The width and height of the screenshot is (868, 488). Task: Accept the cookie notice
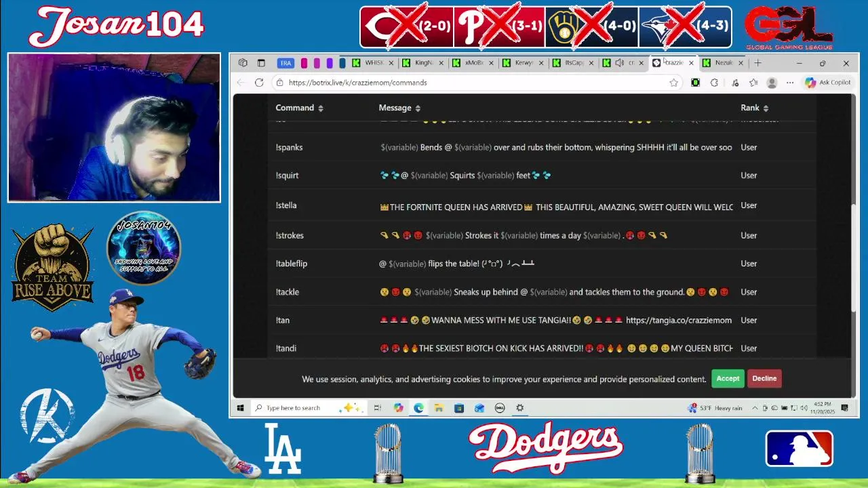[x=728, y=379]
